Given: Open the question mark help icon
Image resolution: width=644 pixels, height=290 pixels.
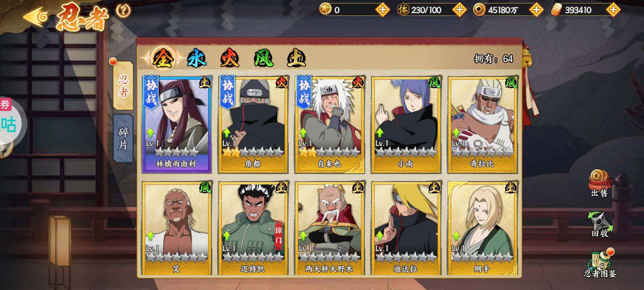Looking at the screenshot, I should tap(123, 10).
